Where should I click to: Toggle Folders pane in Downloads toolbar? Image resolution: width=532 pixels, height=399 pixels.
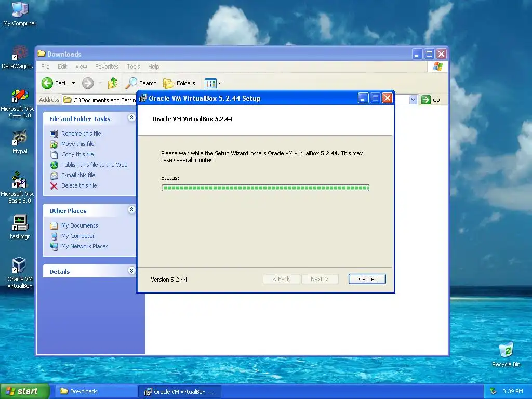179,83
